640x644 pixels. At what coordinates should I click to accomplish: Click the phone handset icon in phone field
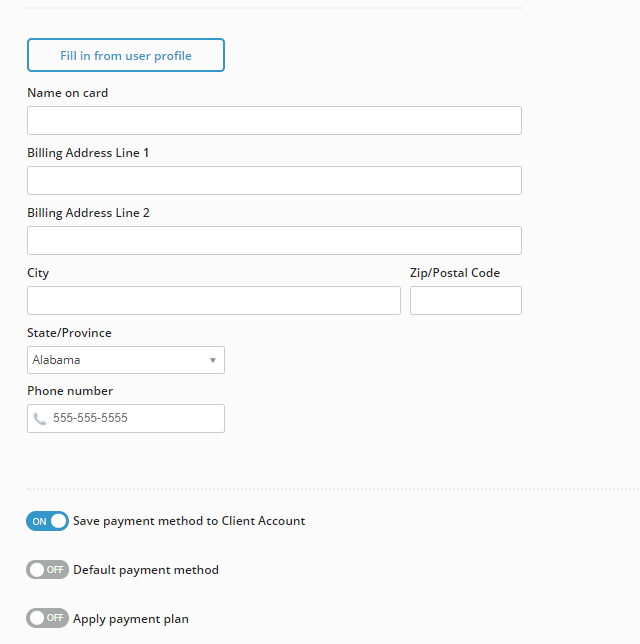pyautogui.click(x=40, y=419)
